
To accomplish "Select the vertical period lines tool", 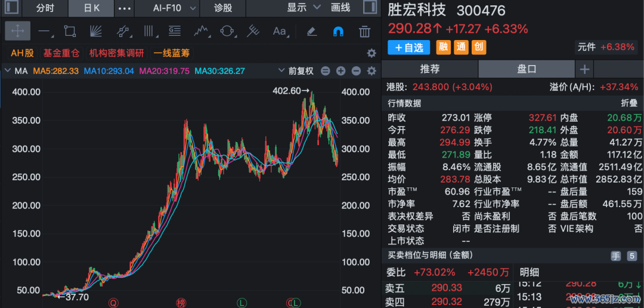I will (148, 31).
